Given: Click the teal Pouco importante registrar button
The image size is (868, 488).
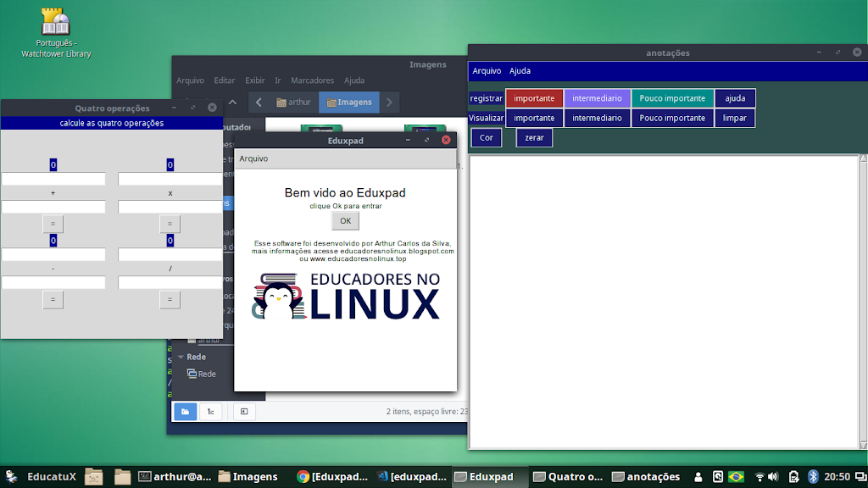Looking at the screenshot, I should pos(672,98).
